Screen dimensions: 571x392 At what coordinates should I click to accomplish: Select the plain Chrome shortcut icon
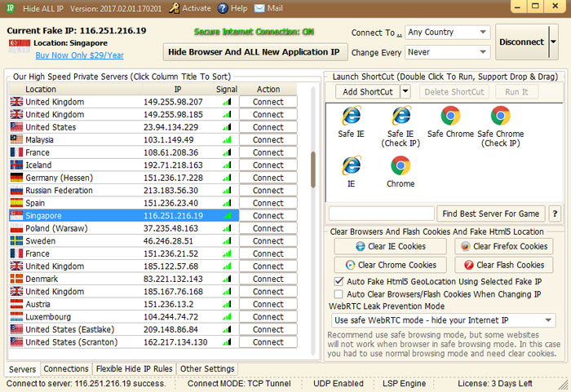pyautogui.click(x=401, y=165)
